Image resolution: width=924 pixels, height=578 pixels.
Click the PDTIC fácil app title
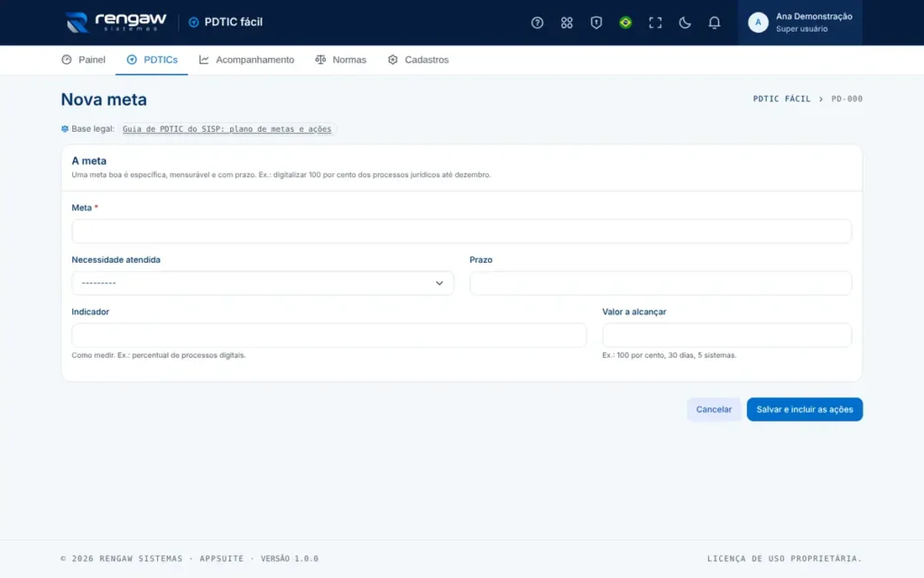(x=234, y=23)
